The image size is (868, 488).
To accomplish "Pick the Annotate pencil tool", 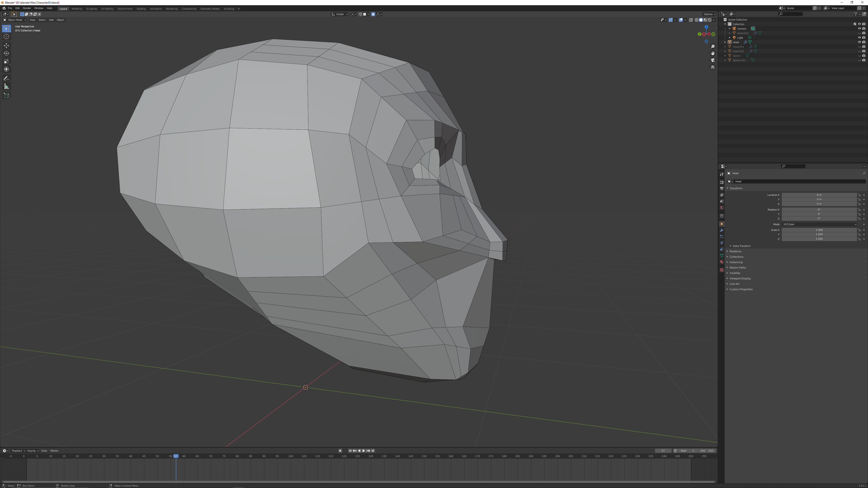I will tap(6, 78).
